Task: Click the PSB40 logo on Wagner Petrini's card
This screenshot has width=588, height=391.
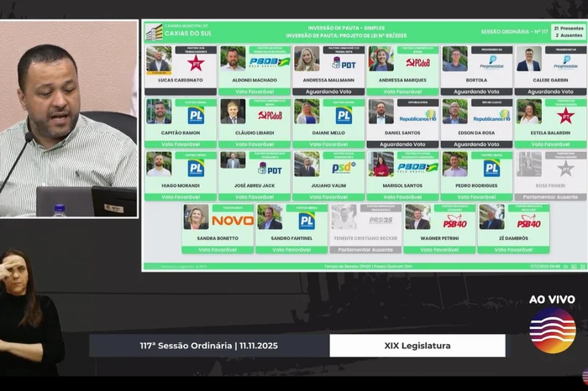Action: tap(454, 221)
